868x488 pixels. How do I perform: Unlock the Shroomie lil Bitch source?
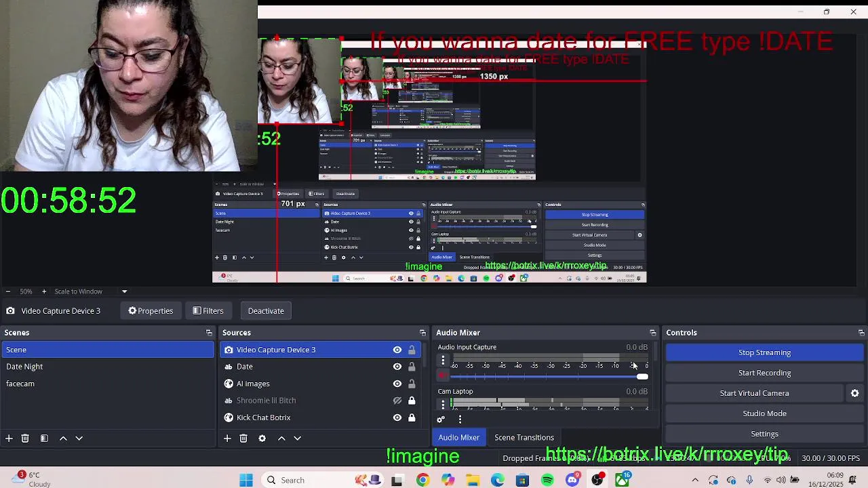412,401
